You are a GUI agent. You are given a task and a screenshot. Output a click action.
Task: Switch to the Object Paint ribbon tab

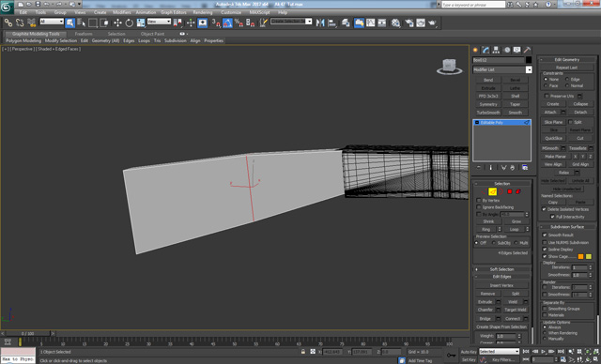tap(152, 34)
